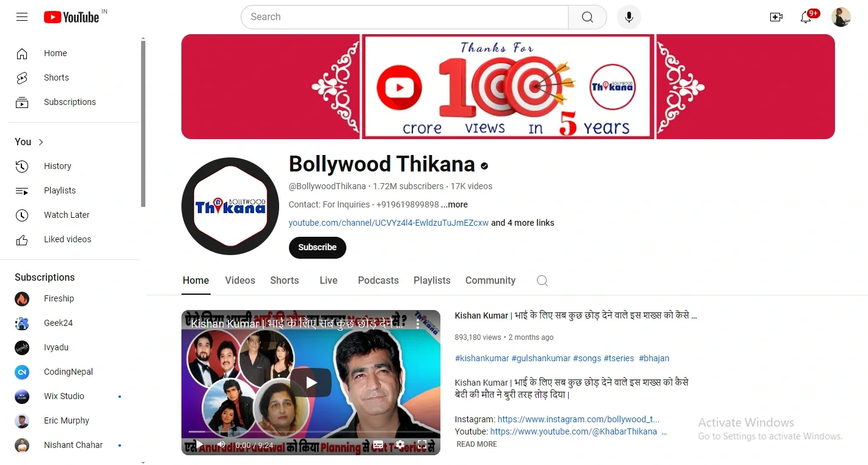Switch to the Videos tab
Image resolution: width=868 pixels, height=465 pixels.
click(239, 280)
